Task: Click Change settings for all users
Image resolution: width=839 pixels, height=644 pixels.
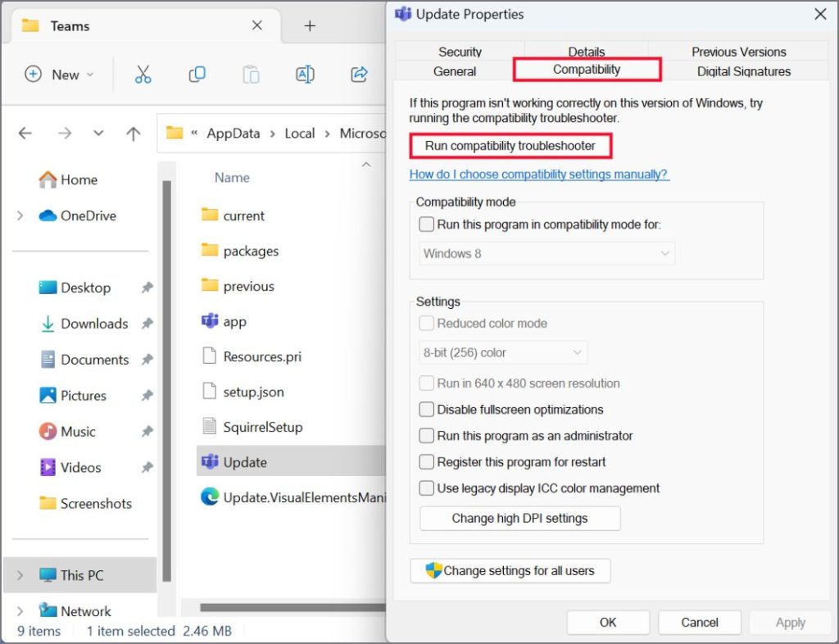Action: click(510, 571)
